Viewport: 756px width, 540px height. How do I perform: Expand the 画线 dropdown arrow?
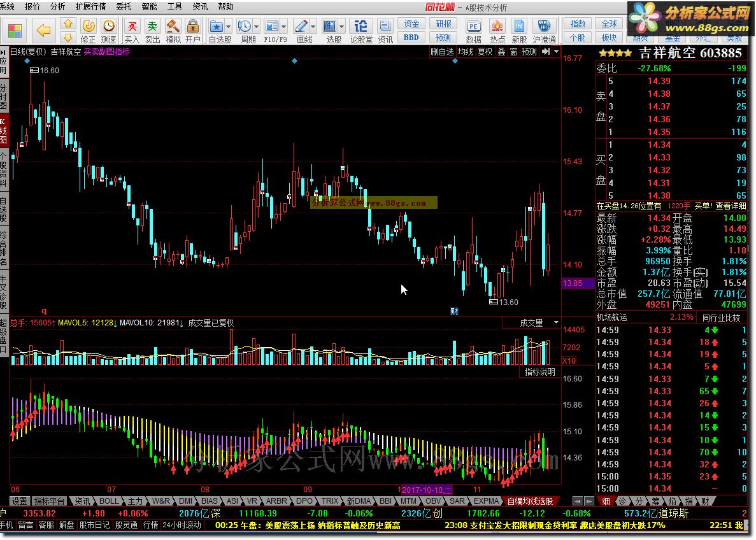click(313, 26)
